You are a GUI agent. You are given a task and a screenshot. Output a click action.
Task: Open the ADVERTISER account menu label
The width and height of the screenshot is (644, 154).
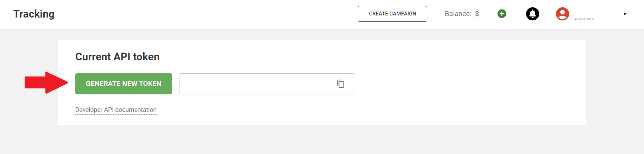pos(584,19)
